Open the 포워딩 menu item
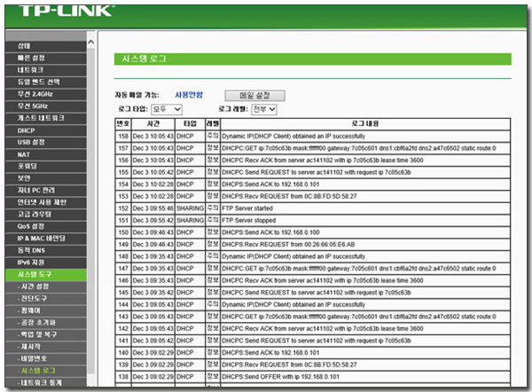Screen dimensions: 532x392 coord(46,167)
